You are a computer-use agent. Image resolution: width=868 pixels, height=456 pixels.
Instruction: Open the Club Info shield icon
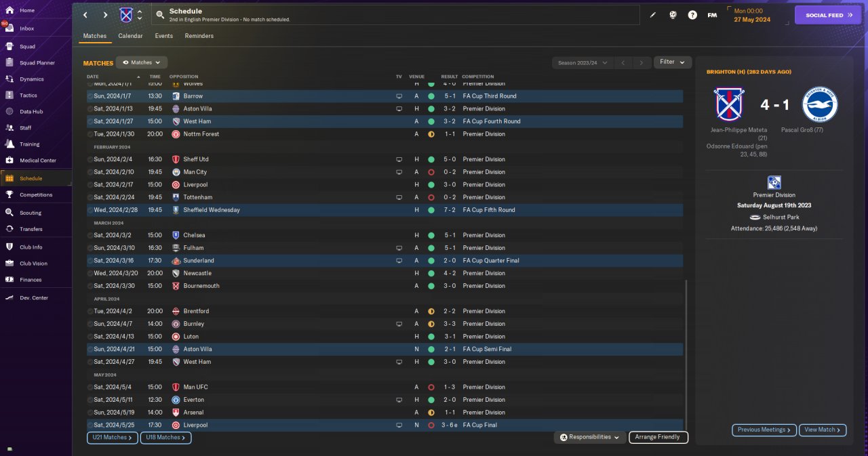click(x=9, y=247)
